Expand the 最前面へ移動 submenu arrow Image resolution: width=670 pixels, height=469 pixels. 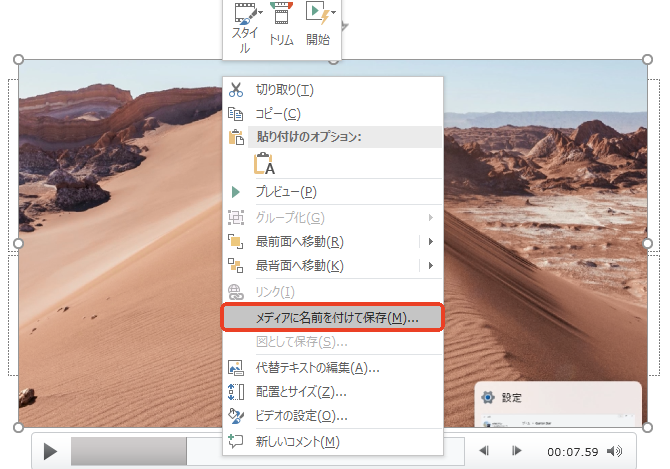(x=431, y=242)
